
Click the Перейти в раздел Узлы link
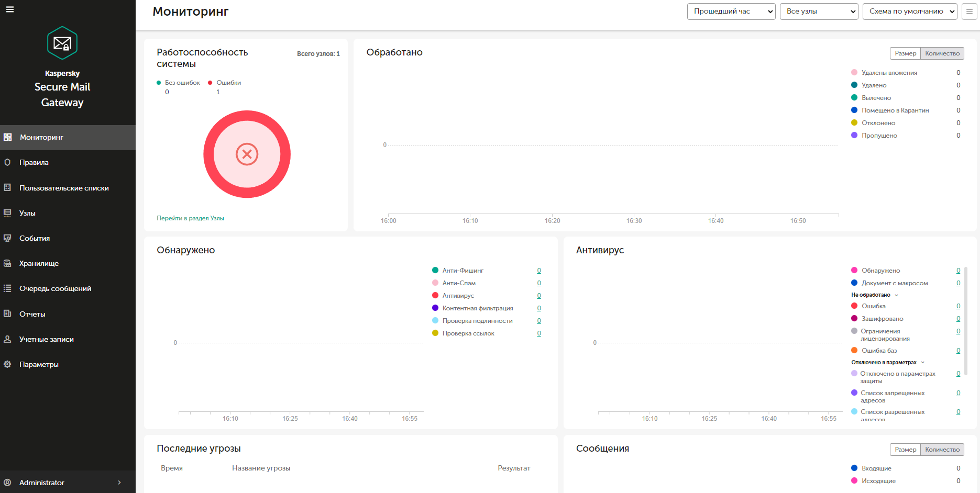[190, 218]
